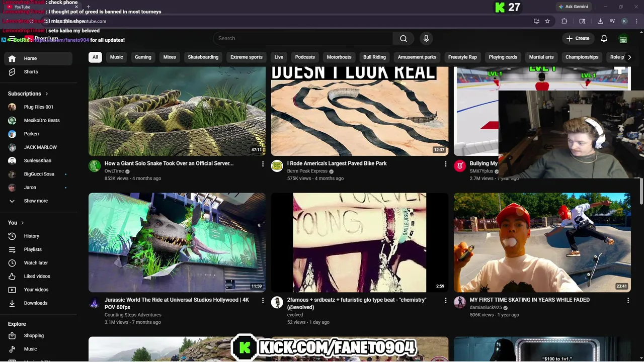644x362 pixels.
Task: Expand the You section chevron
Action: coord(22,223)
